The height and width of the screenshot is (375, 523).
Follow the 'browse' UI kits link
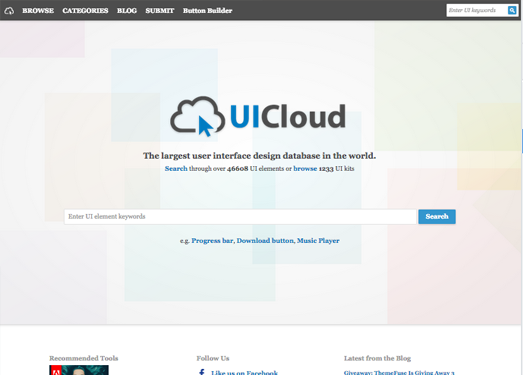coord(305,168)
